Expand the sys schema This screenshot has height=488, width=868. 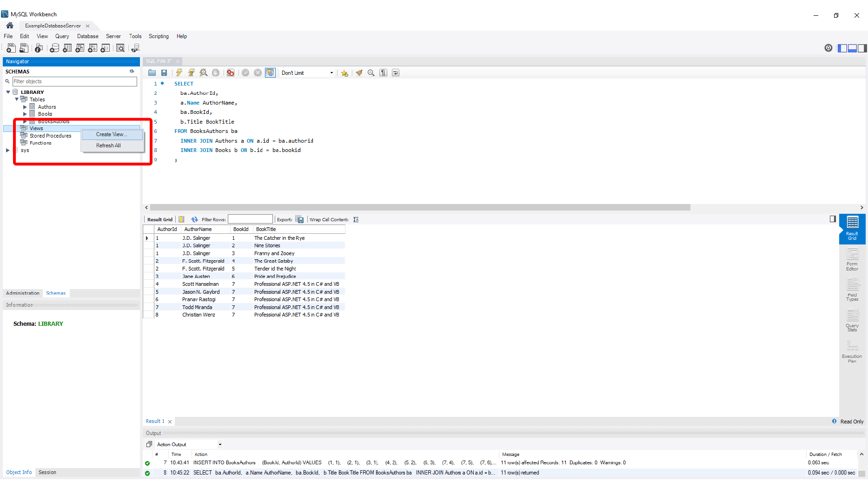8,150
